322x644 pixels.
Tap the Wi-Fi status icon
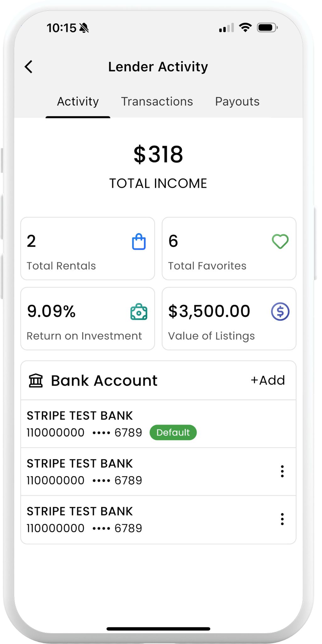245,28
